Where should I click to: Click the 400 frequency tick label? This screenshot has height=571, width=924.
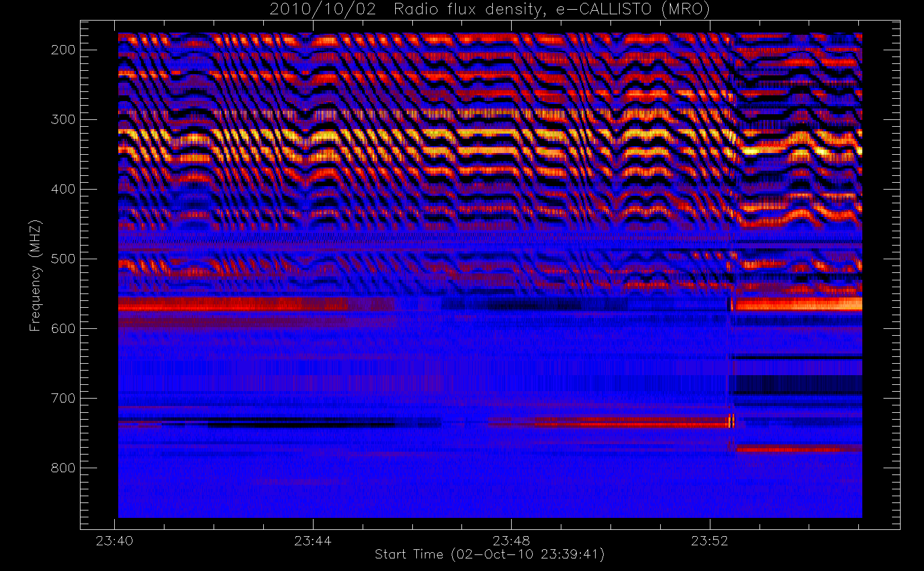63,189
